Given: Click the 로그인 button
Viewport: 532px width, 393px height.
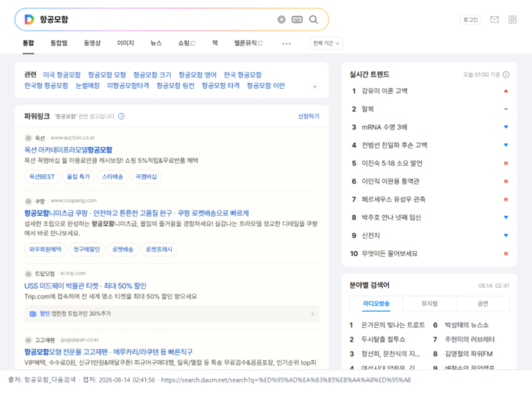Looking at the screenshot, I should (471, 20).
